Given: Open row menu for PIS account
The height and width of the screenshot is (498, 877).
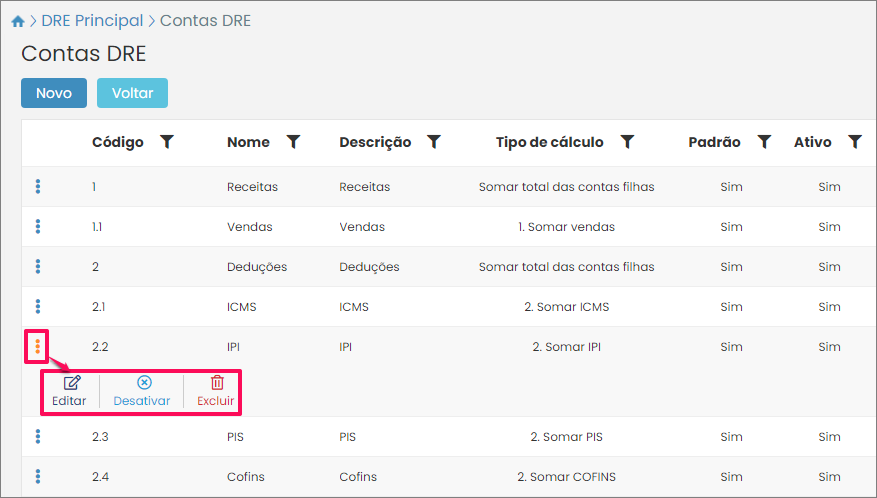Looking at the screenshot, I should [x=38, y=436].
